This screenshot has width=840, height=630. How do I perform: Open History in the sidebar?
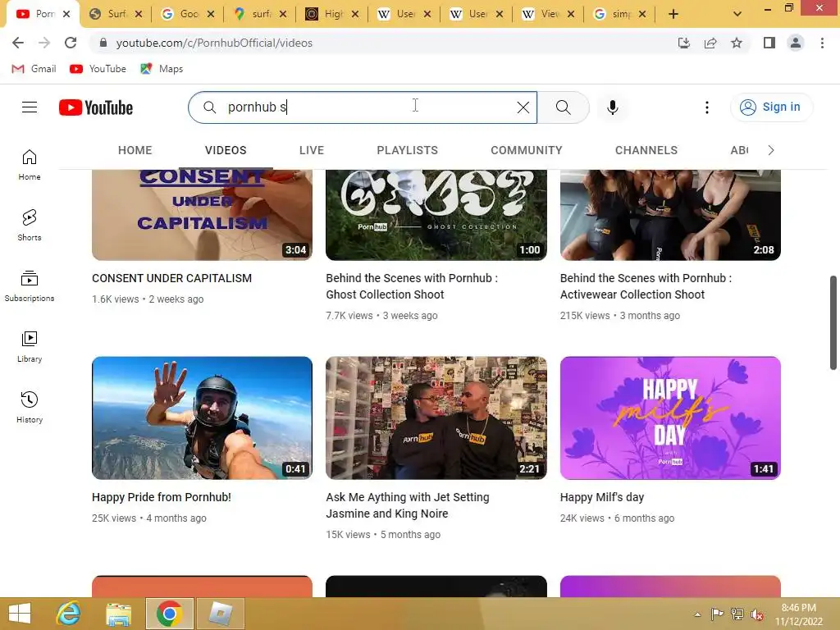[30, 407]
